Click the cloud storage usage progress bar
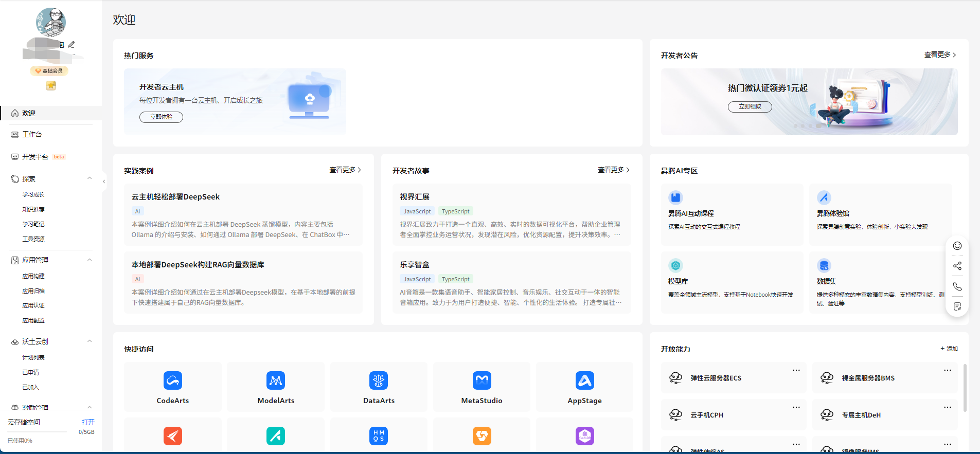This screenshot has height=454, width=980. [37, 432]
